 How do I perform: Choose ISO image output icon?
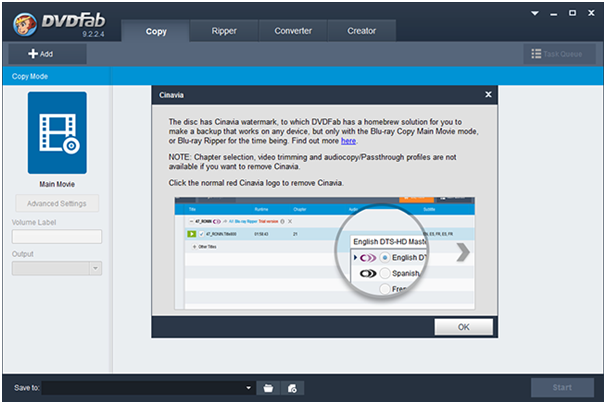[292, 388]
